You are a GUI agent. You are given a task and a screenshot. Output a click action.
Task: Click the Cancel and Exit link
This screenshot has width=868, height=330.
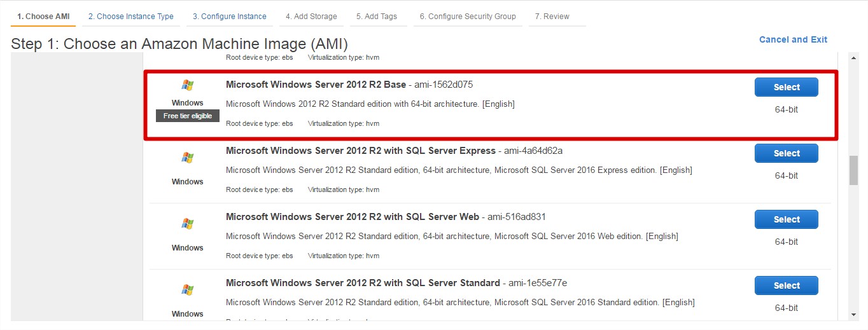pyautogui.click(x=793, y=39)
